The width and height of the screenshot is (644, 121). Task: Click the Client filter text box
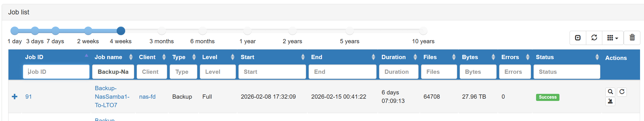[x=152, y=72]
